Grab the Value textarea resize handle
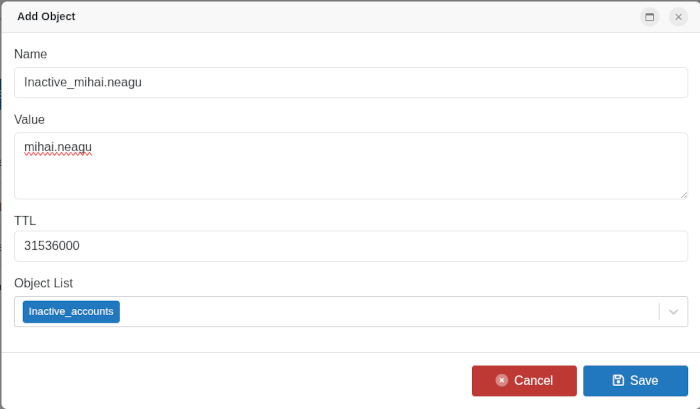 click(683, 194)
